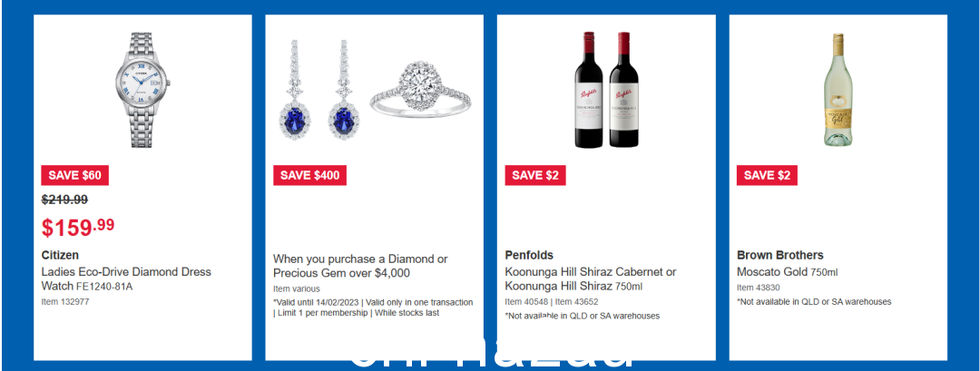Click the SAVE $400 badge
The height and width of the screenshot is (371, 980).
[310, 175]
